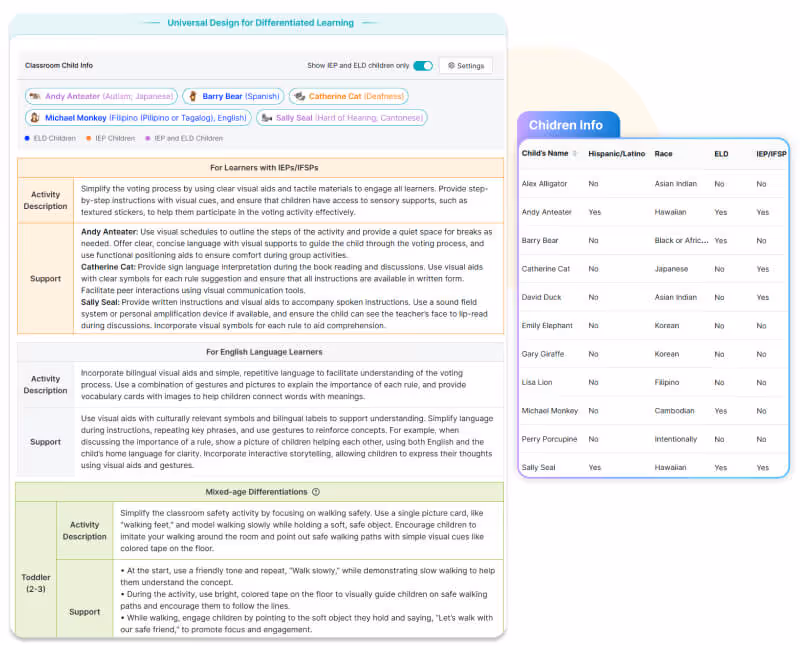
Task: Click the Catherine Cat avatar icon
Action: (300, 96)
